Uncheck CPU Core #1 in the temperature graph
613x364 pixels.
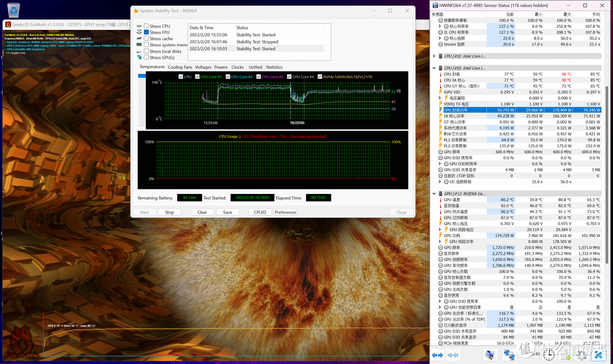coord(197,77)
